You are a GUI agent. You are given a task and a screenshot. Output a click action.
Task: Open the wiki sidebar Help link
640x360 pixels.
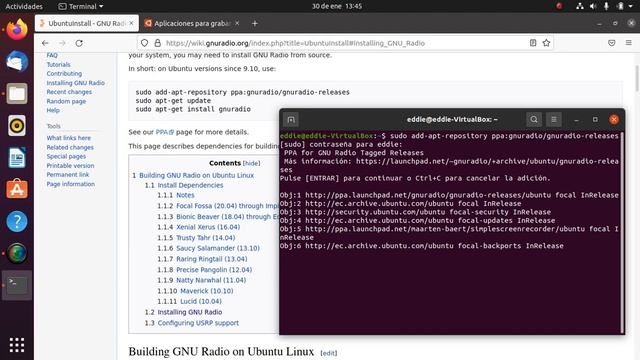click(x=53, y=110)
